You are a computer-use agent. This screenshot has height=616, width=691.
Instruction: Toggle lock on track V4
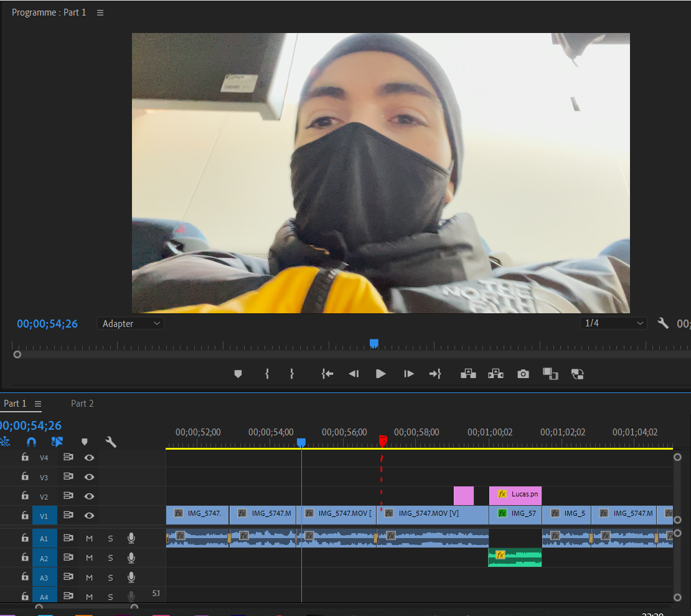25,457
